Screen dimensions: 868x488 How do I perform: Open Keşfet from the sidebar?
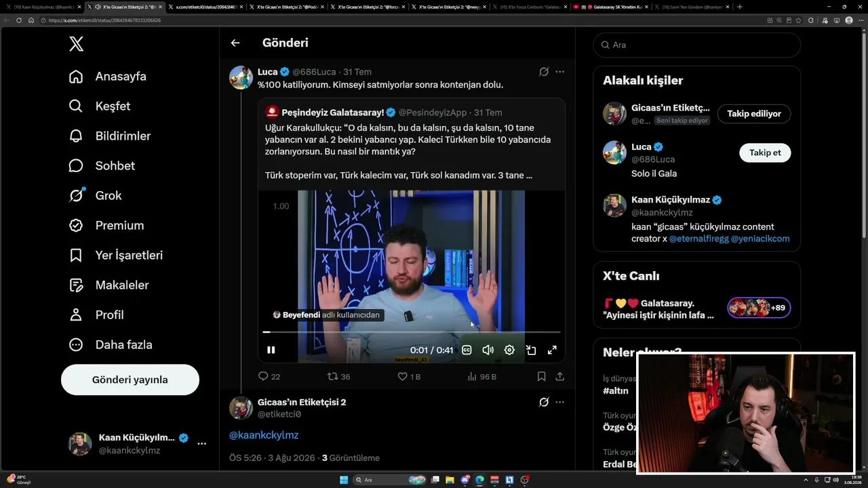pyautogui.click(x=100, y=106)
